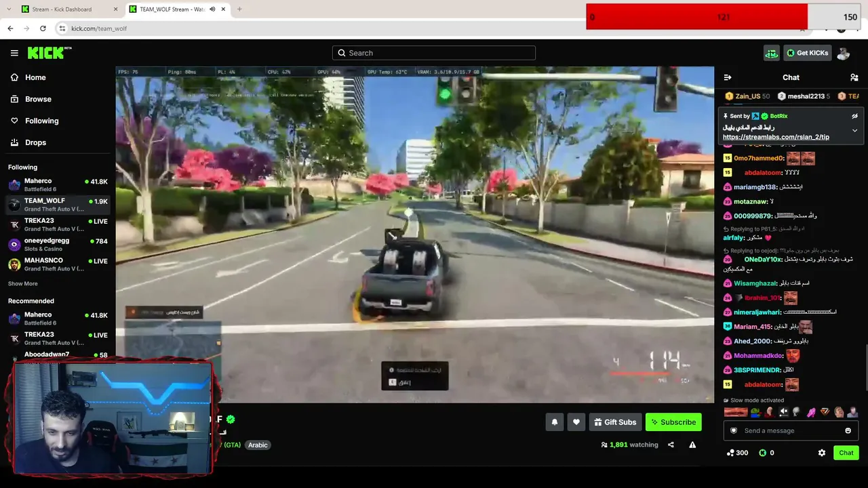
Task: Click the orange Kick logo emote
Action: click(x=825, y=412)
